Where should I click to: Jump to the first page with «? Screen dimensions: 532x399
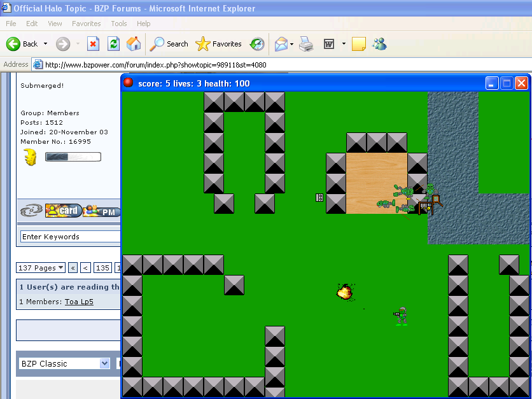pyautogui.click(x=73, y=267)
